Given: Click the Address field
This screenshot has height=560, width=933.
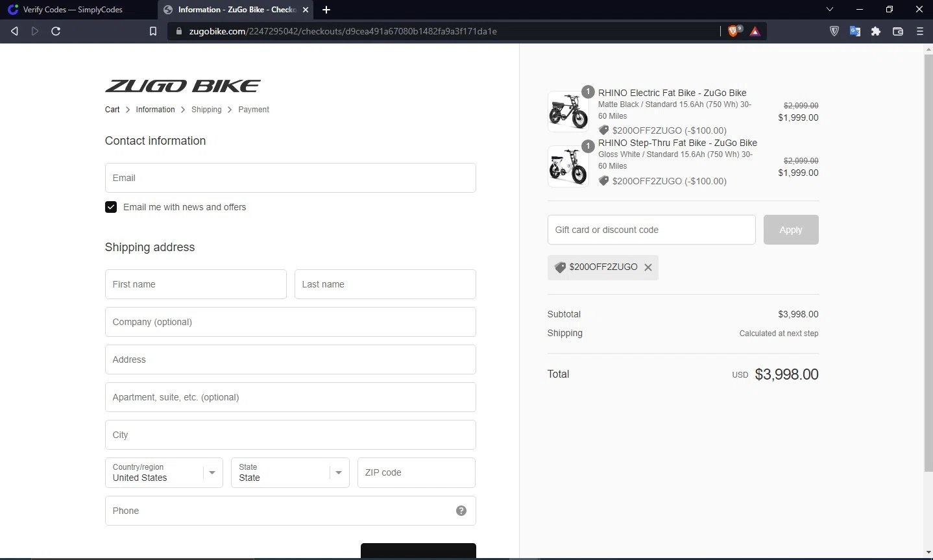Looking at the screenshot, I should (x=291, y=359).
